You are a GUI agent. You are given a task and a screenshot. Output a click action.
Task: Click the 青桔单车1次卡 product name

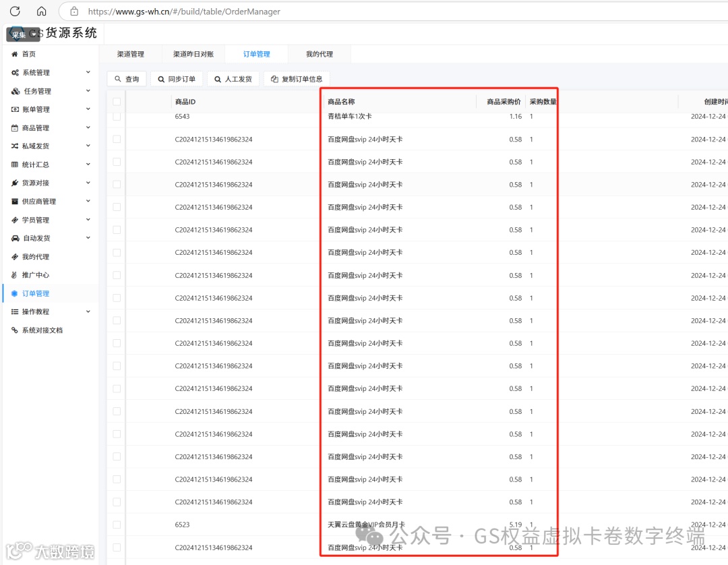point(350,116)
